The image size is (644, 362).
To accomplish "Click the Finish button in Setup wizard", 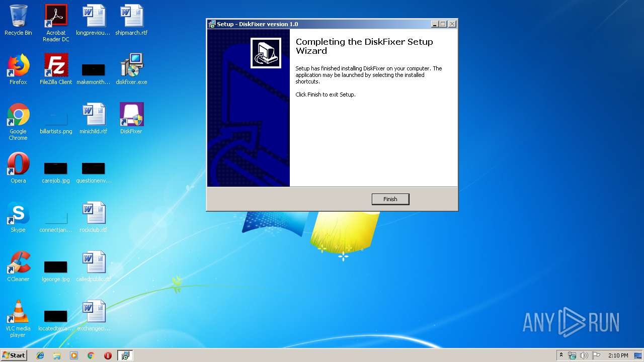I will click(x=390, y=199).
